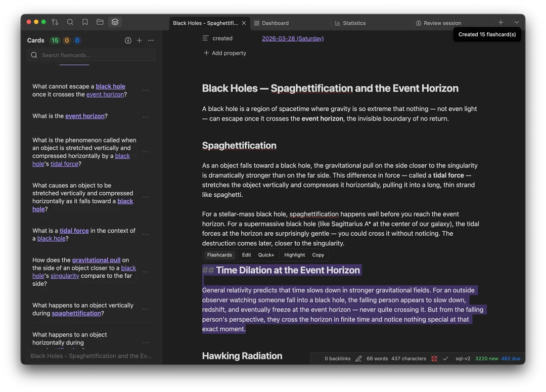This screenshot has width=546, height=392.
Task: Open options for the 'What is the event horizon?' card
Action: pos(146,117)
